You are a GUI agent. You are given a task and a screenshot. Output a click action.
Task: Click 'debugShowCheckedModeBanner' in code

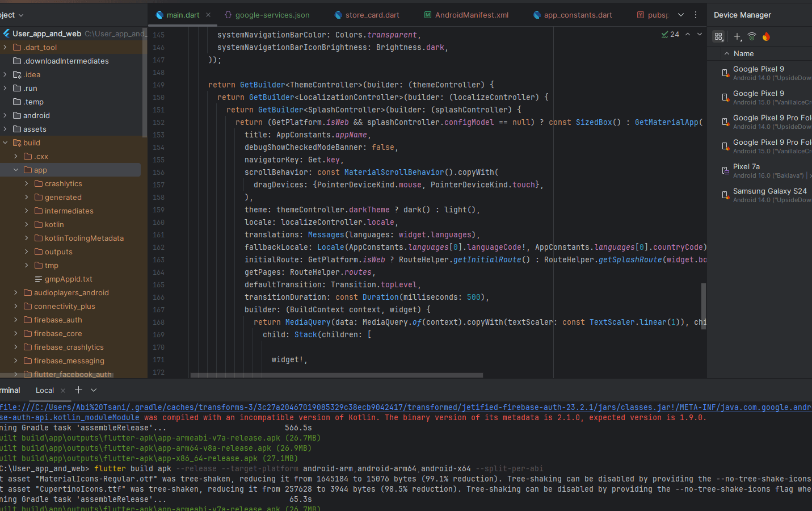pyautogui.click(x=304, y=147)
